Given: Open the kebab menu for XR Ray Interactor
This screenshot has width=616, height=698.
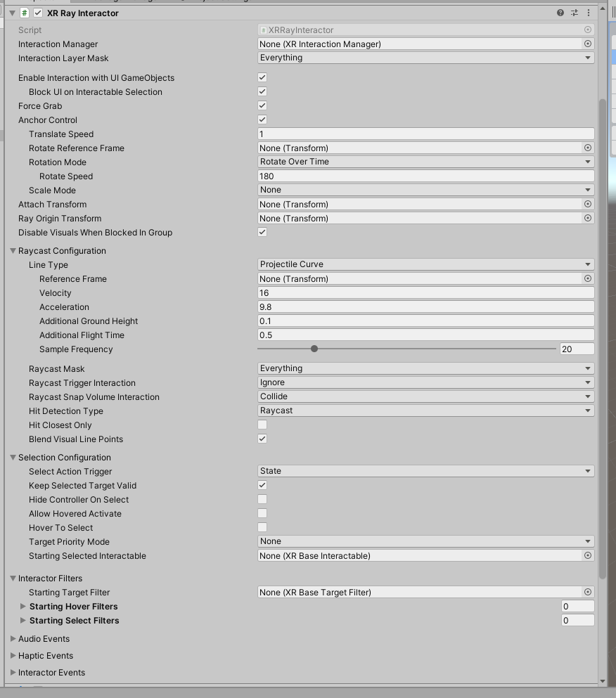Looking at the screenshot, I should click(589, 13).
